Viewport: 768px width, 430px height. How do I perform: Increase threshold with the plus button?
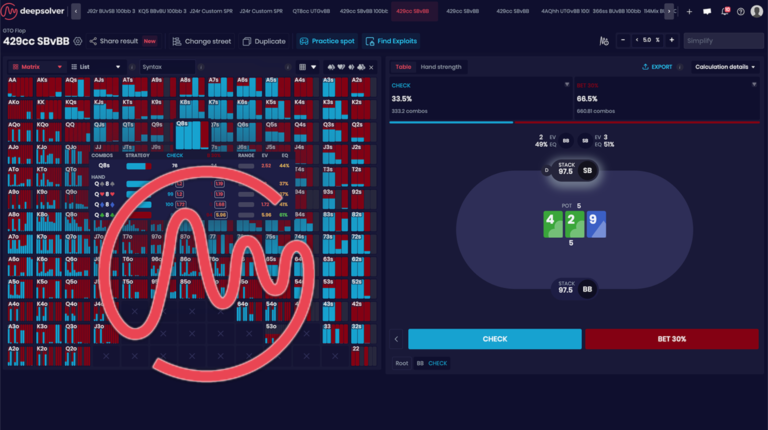click(x=672, y=40)
